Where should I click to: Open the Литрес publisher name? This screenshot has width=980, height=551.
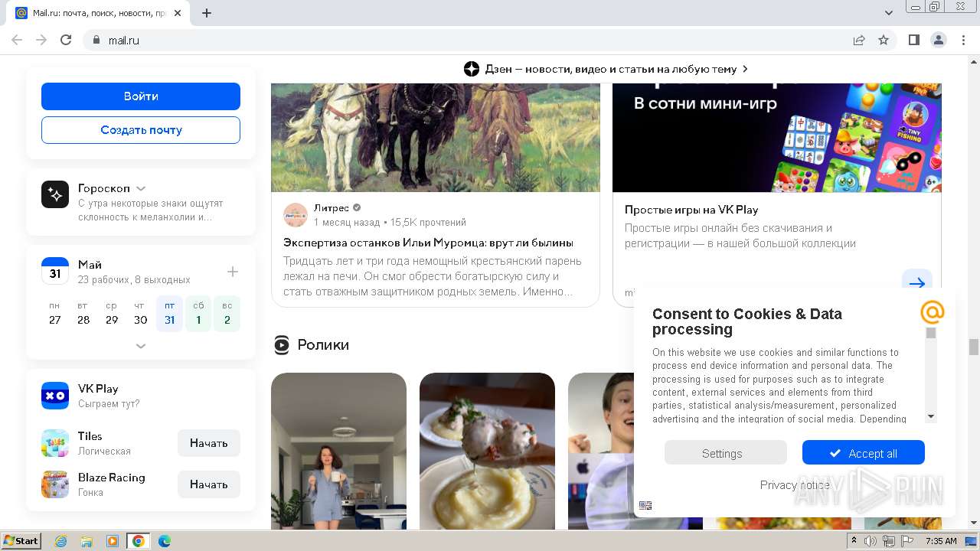[x=332, y=208]
